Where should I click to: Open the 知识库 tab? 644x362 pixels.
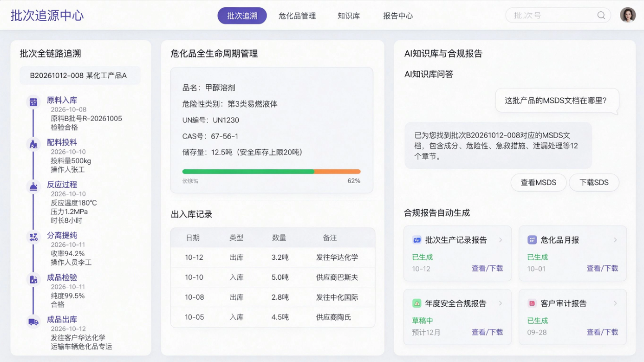point(349,16)
